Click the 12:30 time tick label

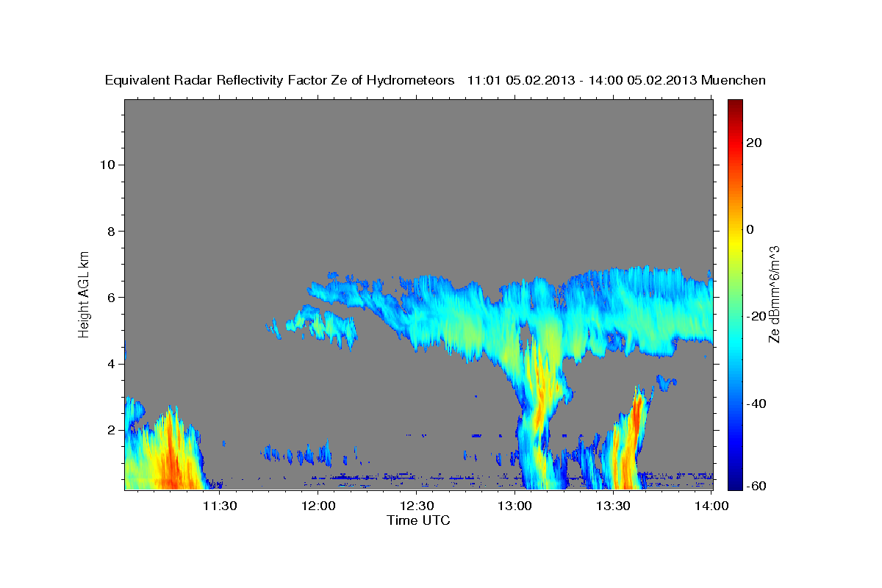click(417, 506)
